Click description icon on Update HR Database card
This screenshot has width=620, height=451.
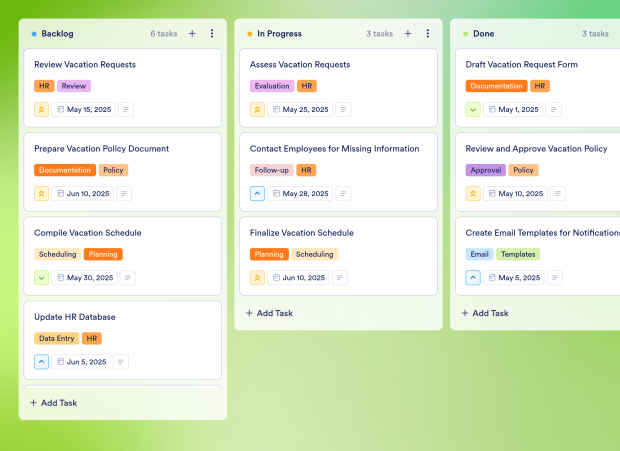click(x=121, y=362)
